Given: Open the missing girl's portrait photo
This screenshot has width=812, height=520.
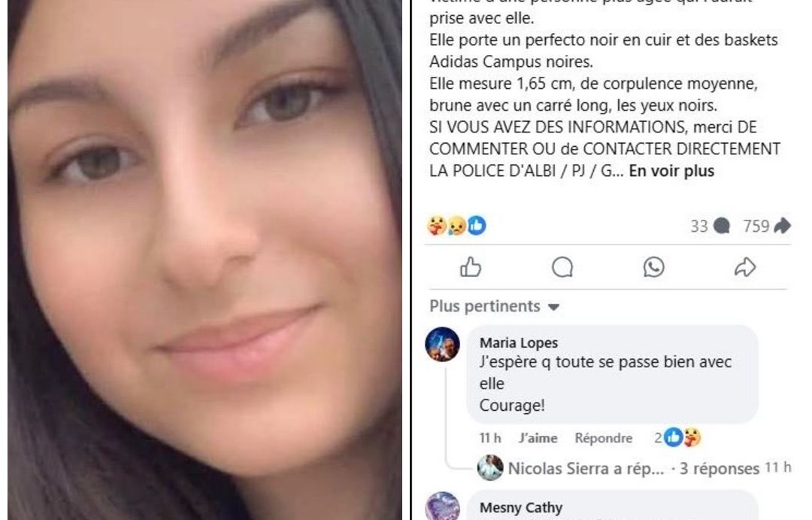Looking at the screenshot, I should click(x=205, y=260).
